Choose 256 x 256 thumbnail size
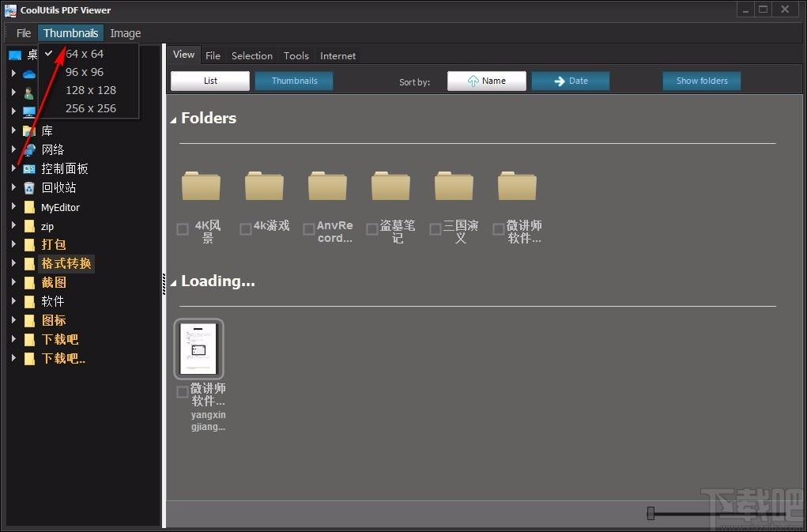This screenshot has width=807, height=532. pos(91,108)
